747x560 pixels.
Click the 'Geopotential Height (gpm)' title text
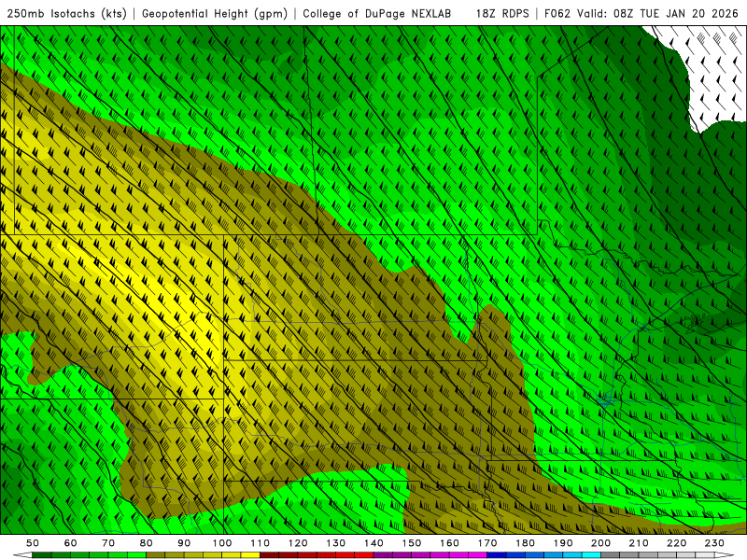pyautogui.click(x=215, y=14)
